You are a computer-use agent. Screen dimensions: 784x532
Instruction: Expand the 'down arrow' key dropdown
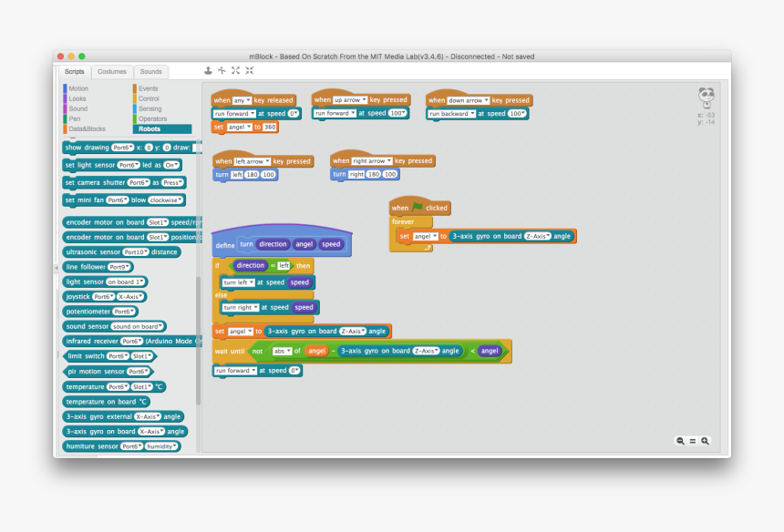pyautogui.click(x=469, y=100)
